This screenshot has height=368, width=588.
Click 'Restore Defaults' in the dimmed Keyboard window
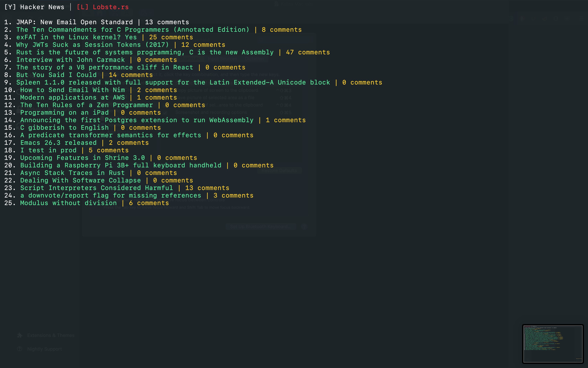279,171
